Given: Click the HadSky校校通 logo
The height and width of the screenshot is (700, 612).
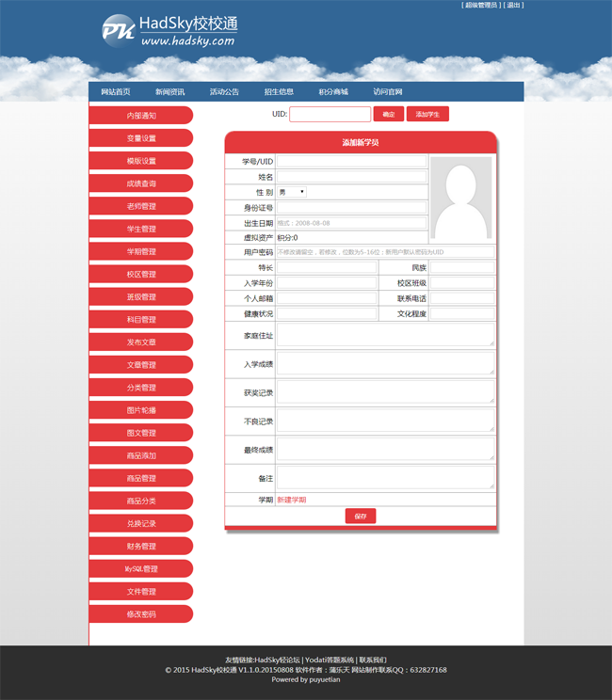Looking at the screenshot, I should click(x=170, y=31).
